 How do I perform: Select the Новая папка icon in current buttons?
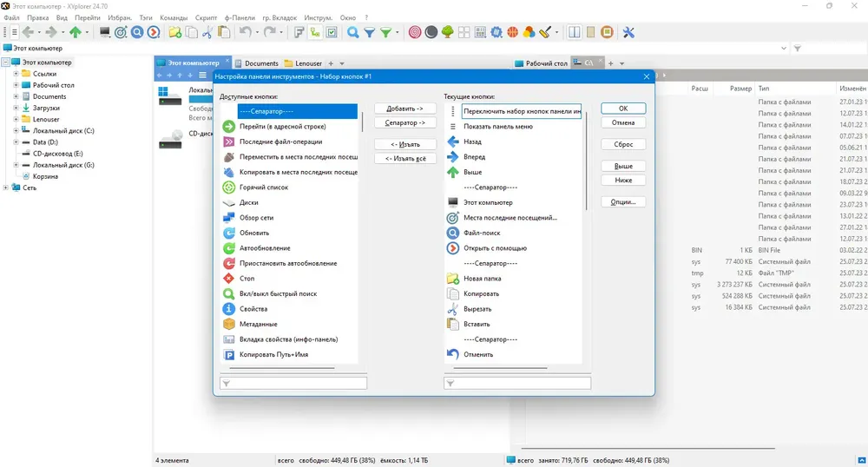[453, 279]
